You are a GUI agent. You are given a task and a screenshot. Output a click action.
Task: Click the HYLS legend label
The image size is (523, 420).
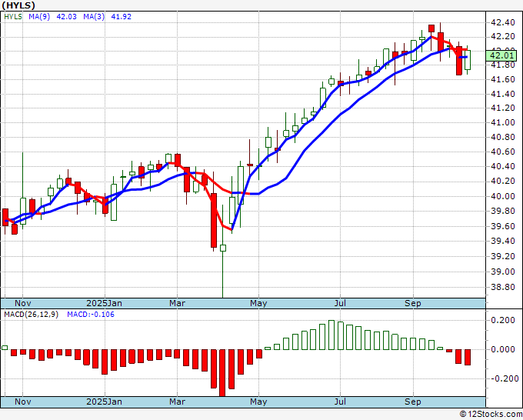13,17
